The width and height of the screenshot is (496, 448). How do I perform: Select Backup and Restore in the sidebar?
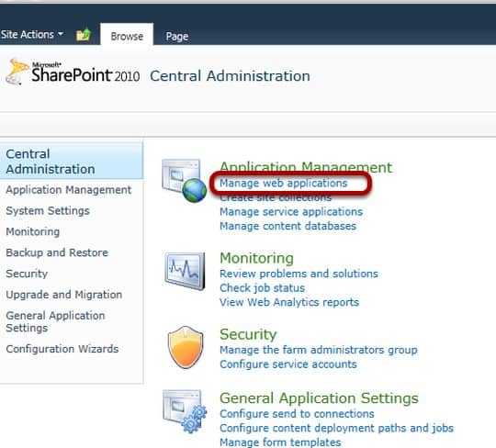(57, 252)
